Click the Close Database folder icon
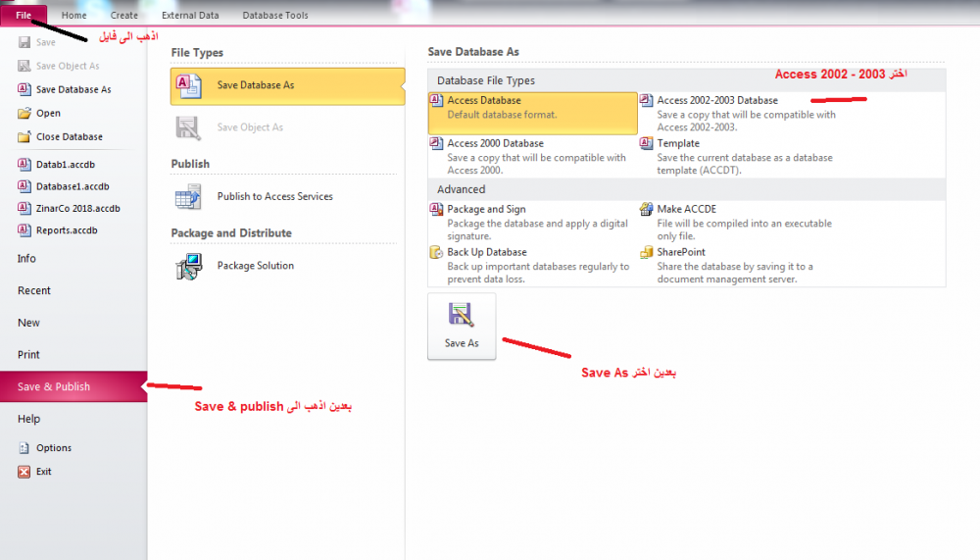 24,136
